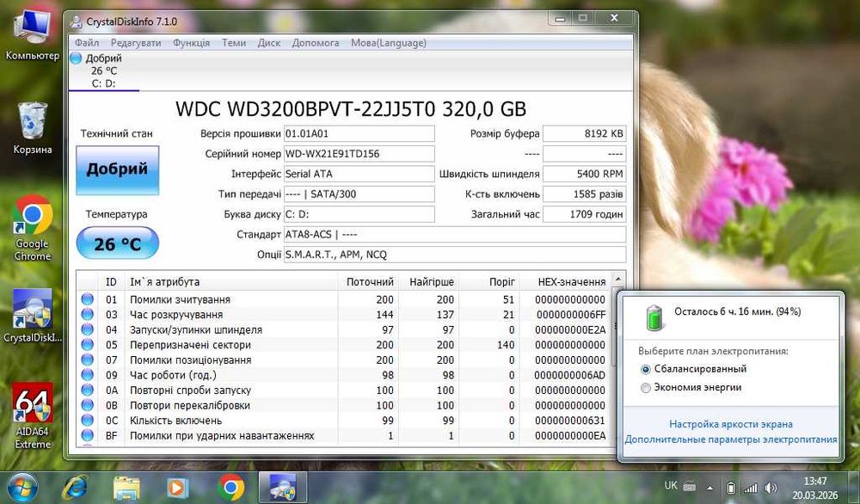Open the Допомога menu
860x504 pixels.
[x=316, y=43]
